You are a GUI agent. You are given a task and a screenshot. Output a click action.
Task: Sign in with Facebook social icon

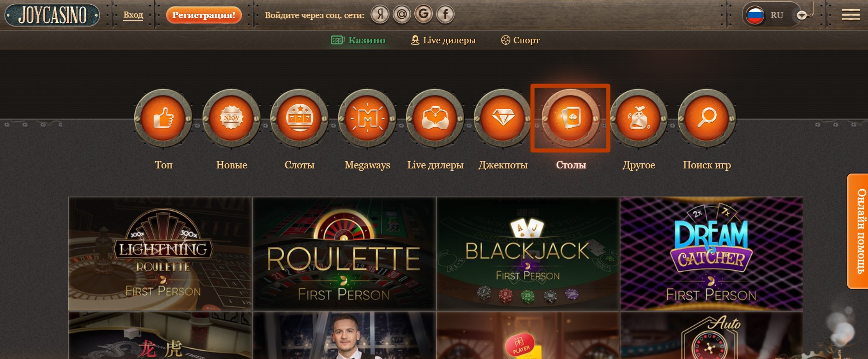[x=445, y=15]
